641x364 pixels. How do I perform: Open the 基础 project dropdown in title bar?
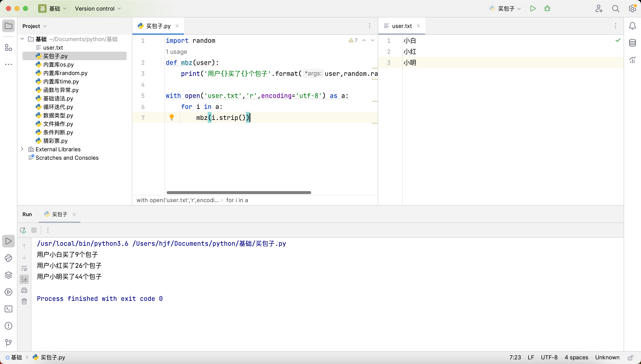(53, 8)
